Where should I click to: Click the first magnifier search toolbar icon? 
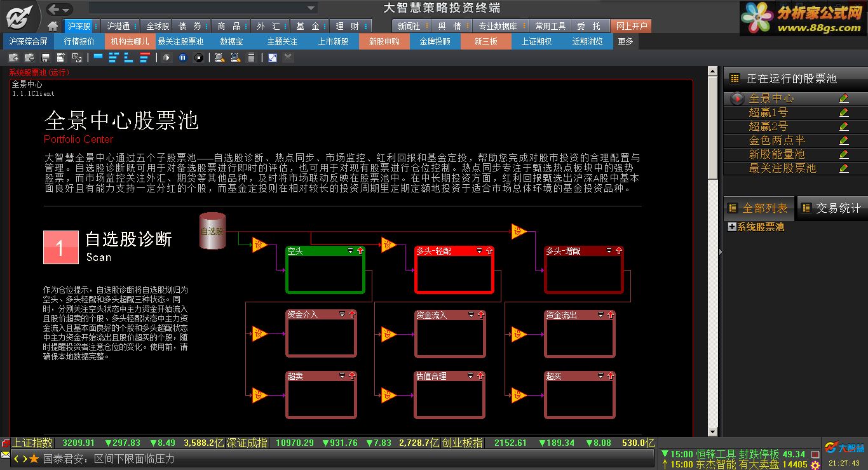point(219,58)
